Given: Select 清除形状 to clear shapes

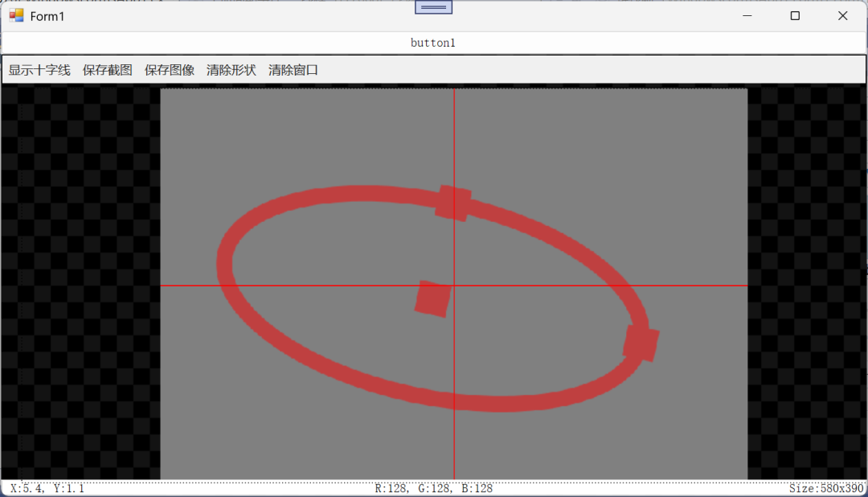Looking at the screenshot, I should [x=231, y=70].
